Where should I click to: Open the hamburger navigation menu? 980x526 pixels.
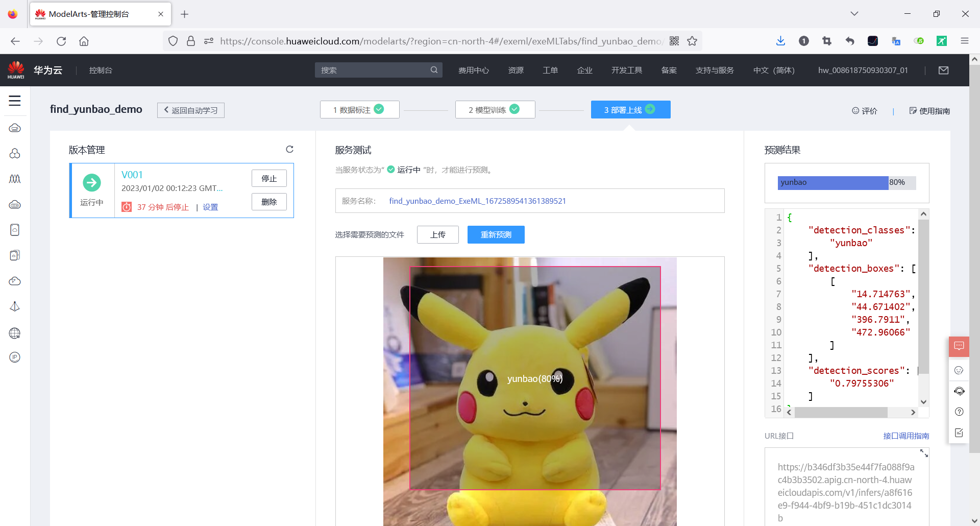point(15,101)
